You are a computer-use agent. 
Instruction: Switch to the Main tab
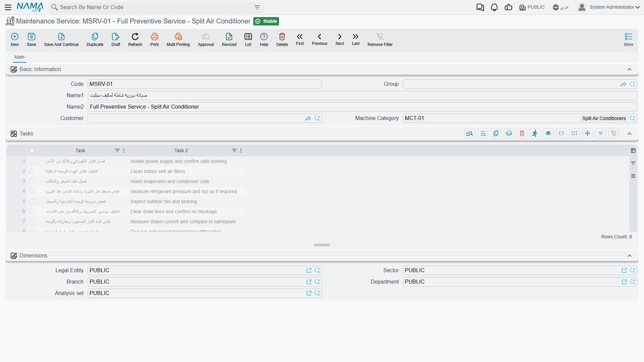pos(19,57)
